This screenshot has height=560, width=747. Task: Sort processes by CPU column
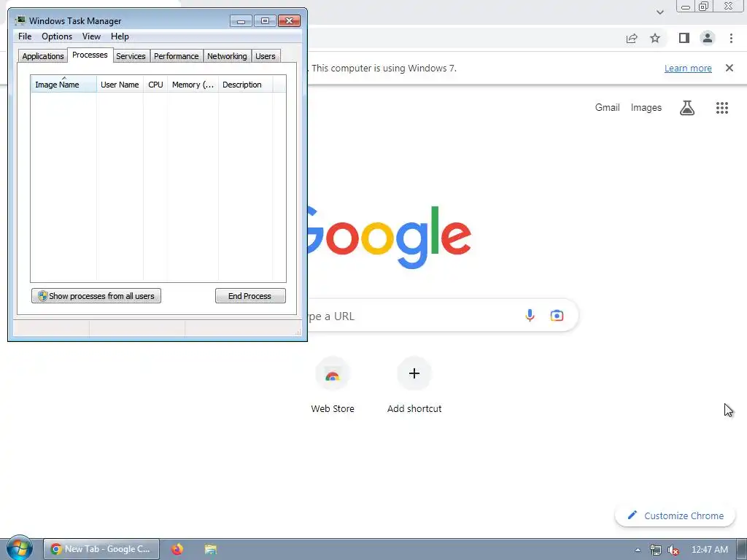point(155,85)
